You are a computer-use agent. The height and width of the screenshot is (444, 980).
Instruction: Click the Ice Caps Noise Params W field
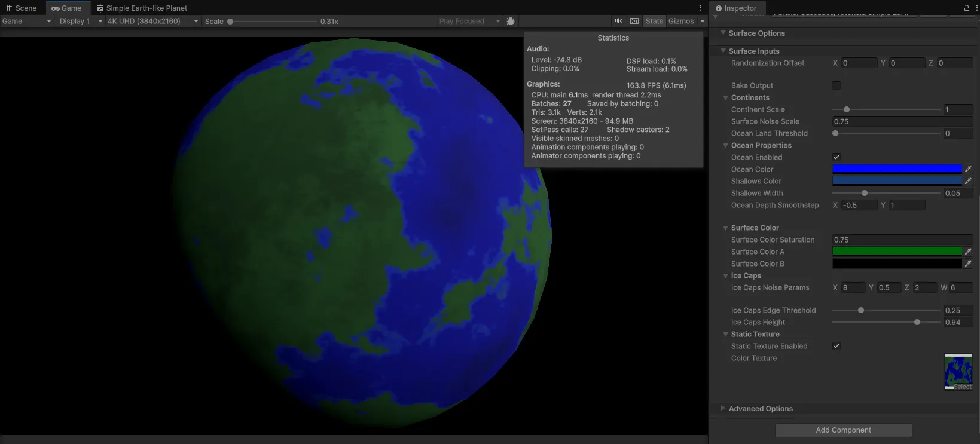[961, 287]
